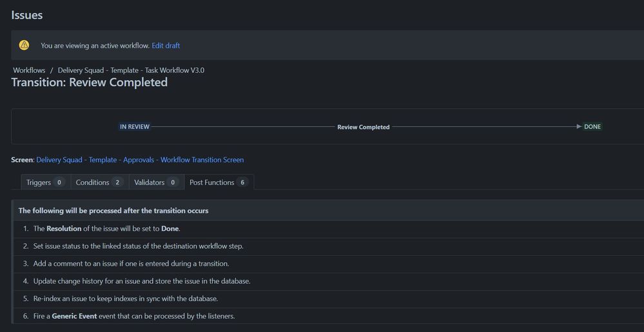
Task: Select the Re-index an issue post function
Action: tap(329, 298)
